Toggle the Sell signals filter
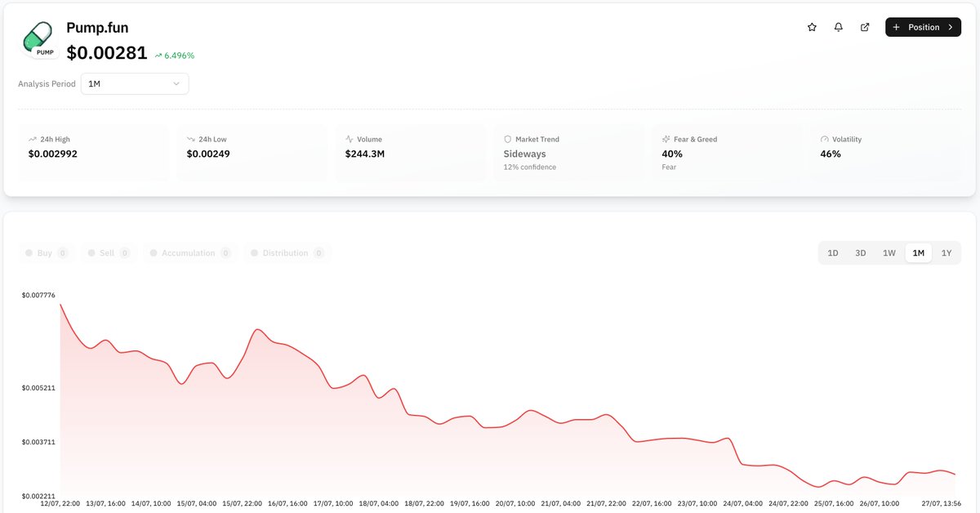 [x=109, y=253]
